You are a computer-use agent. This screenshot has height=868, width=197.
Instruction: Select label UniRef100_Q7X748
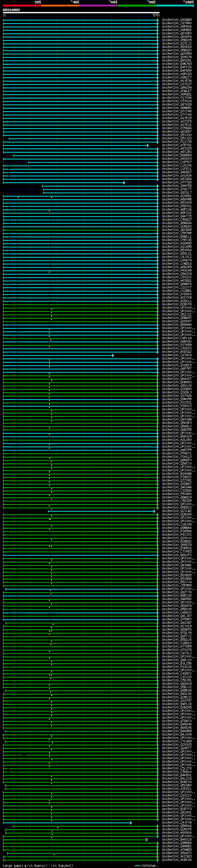pyautogui.click(x=177, y=111)
